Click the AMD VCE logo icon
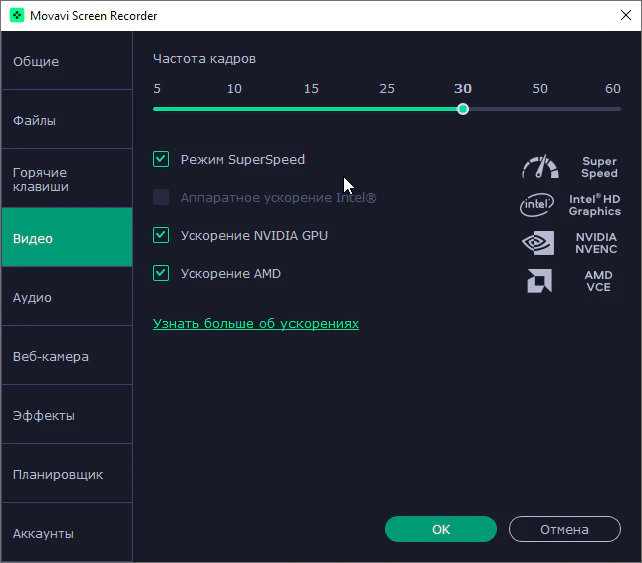 point(539,281)
